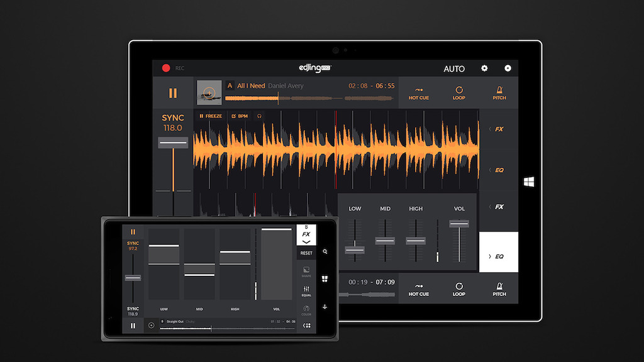This screenshot has height=362, width=644.
Task: Click the red playhead in the main waveform
Action: (x=336, y=150)
